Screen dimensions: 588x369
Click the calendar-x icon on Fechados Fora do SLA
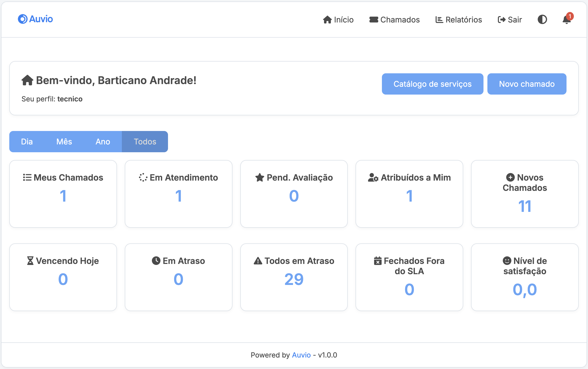(x=378, y=261)
